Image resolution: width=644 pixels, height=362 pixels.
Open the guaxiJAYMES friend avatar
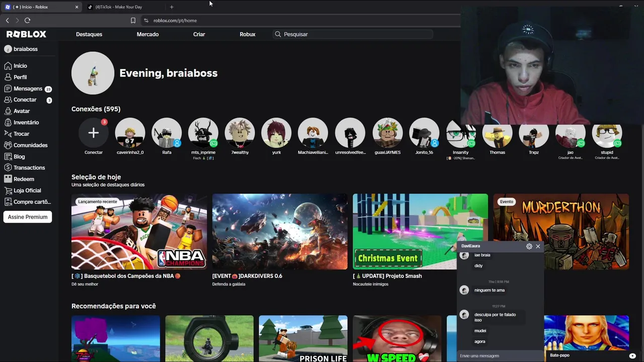click(387, 133)
